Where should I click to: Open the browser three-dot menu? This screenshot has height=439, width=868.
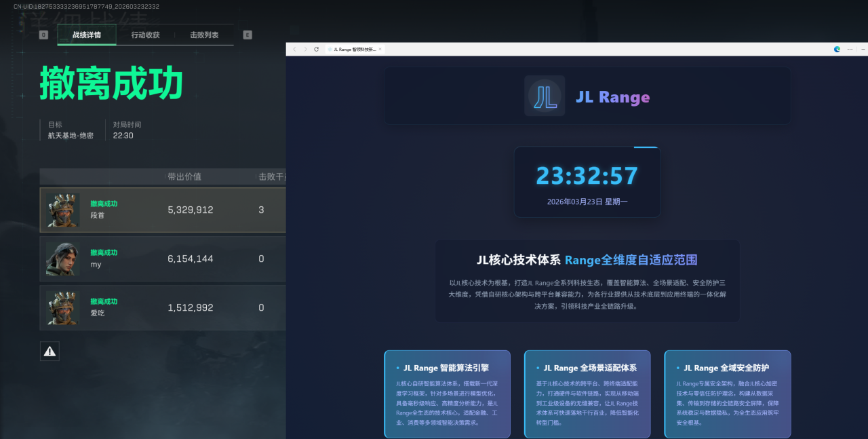[x=850, y=50]
